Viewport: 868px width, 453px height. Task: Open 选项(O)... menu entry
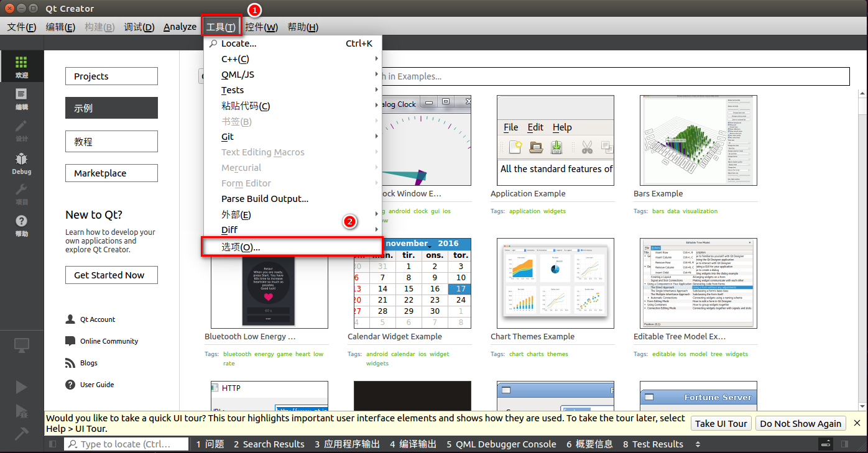pos(293,247)
